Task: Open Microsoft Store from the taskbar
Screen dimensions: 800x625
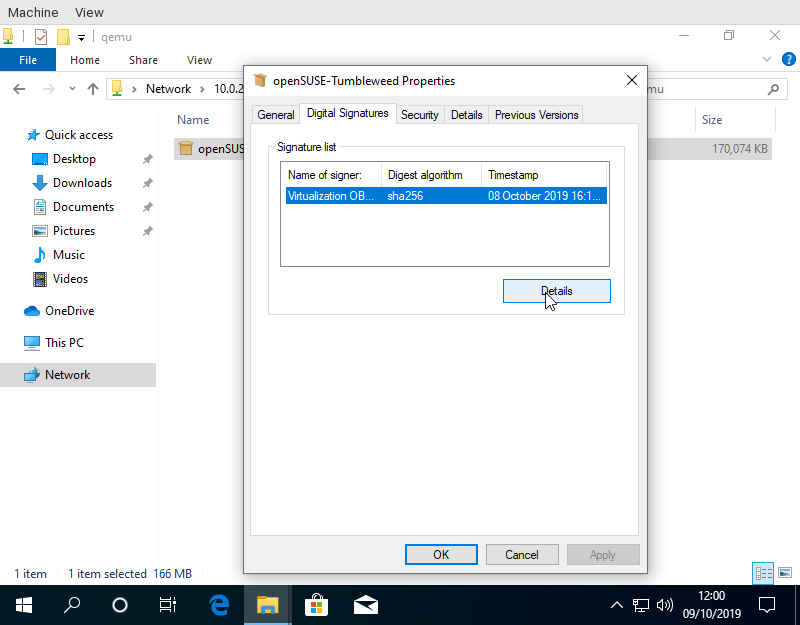Action: tap(316, 605)
